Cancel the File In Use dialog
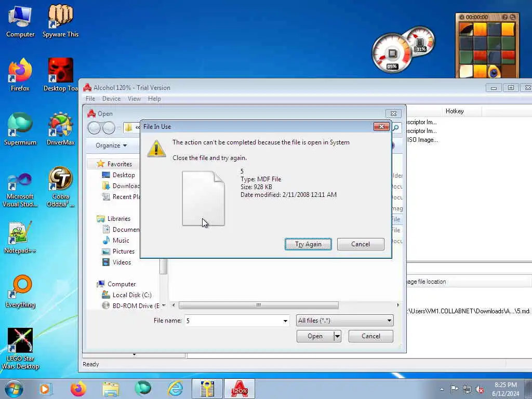 pos(361,244)
